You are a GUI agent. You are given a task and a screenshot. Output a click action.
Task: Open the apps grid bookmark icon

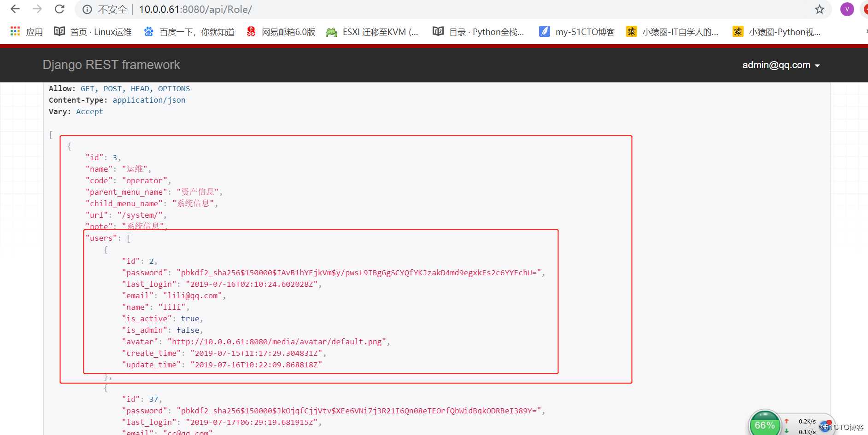click(x=15, y=31)
